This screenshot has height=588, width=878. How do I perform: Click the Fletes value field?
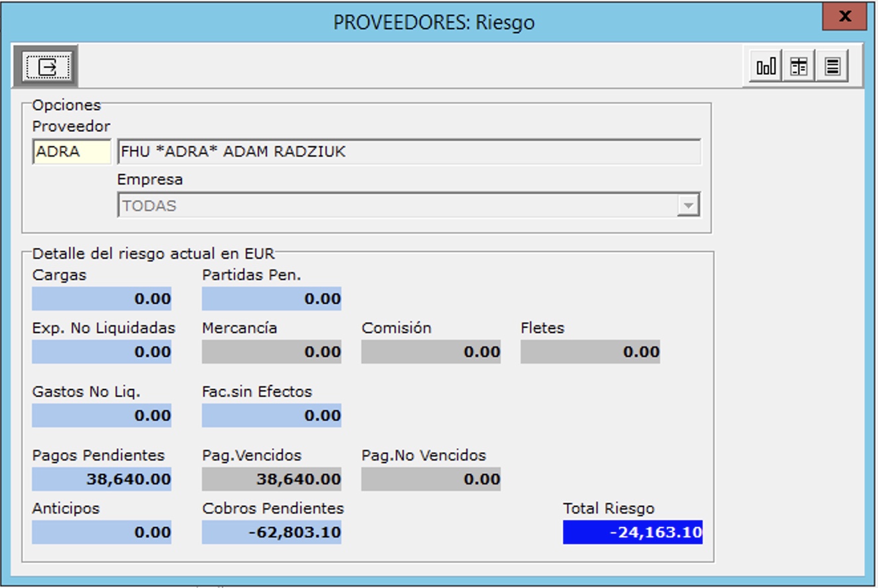pos(590,352)
